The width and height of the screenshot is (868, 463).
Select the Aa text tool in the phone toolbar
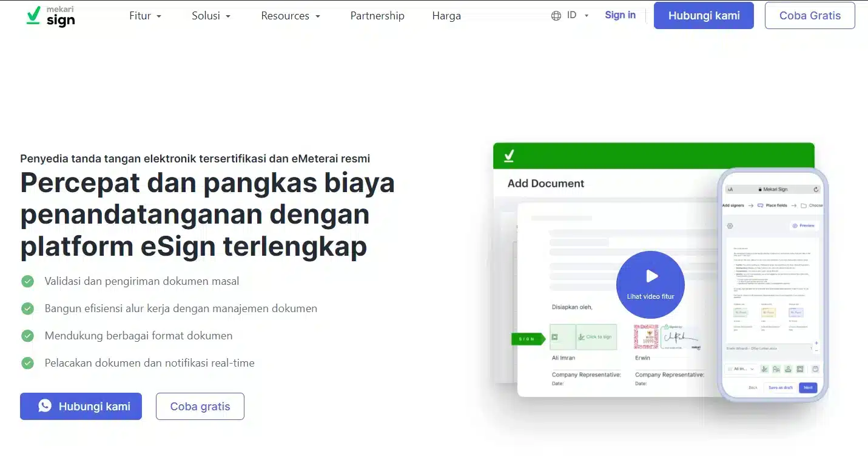[776, 369]
